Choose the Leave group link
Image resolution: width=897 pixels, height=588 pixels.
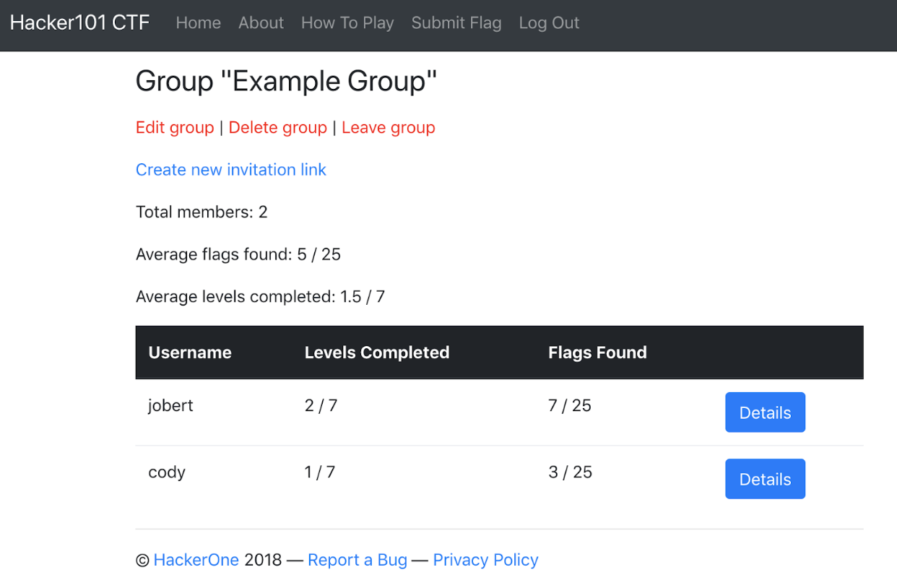coord(388,128)
